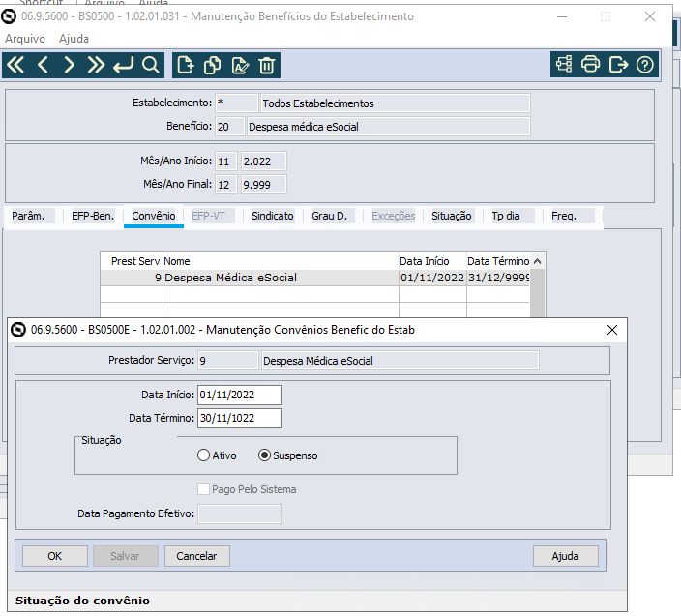Copy the current record icon
681x616 pixels.
[213, 65]
